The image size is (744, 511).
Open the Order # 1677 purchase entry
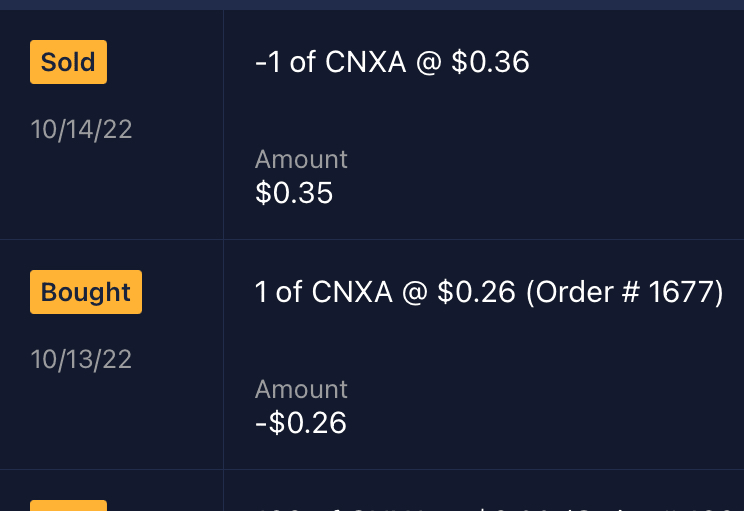[488, 292]
